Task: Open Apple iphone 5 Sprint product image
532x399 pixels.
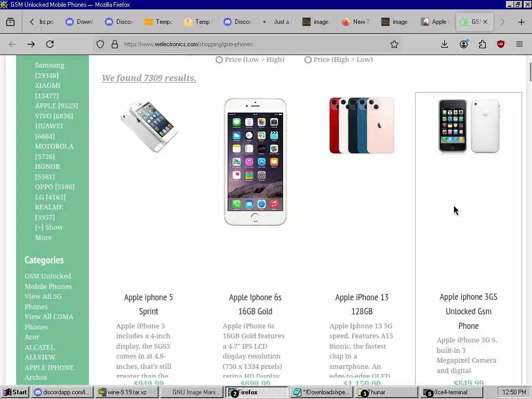Action: coord(149,126)
